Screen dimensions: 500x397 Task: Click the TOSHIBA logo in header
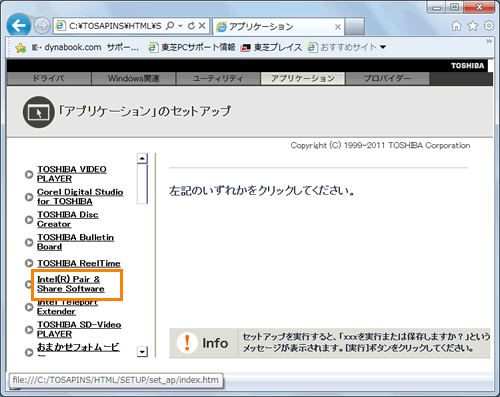(467, 66)
